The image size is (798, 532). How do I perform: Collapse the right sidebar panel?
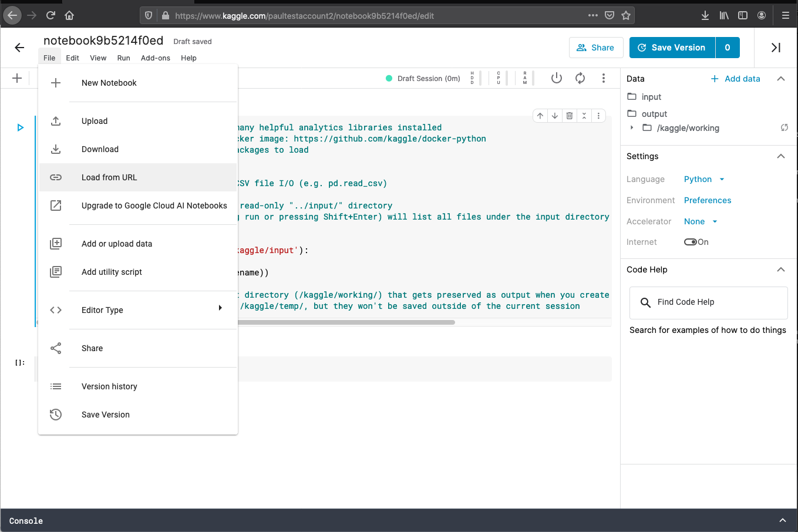pos(776,48)
